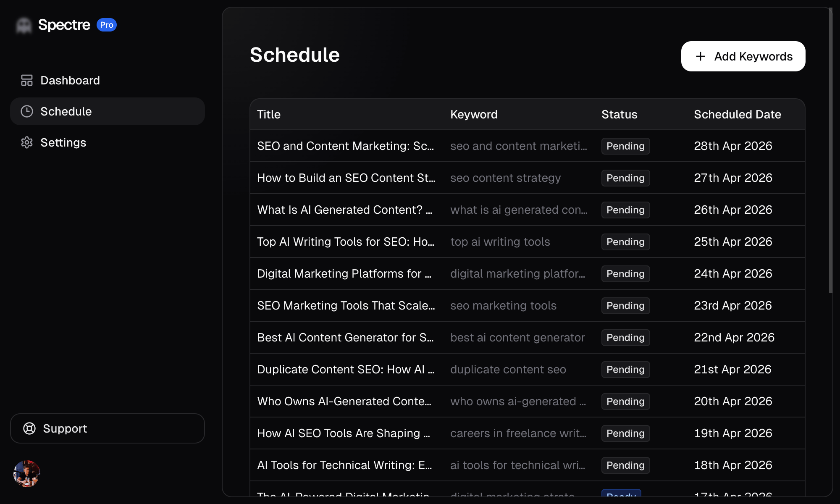840x504 pixels.
Task: Click the Support life-ring icon
Action: 29,428
